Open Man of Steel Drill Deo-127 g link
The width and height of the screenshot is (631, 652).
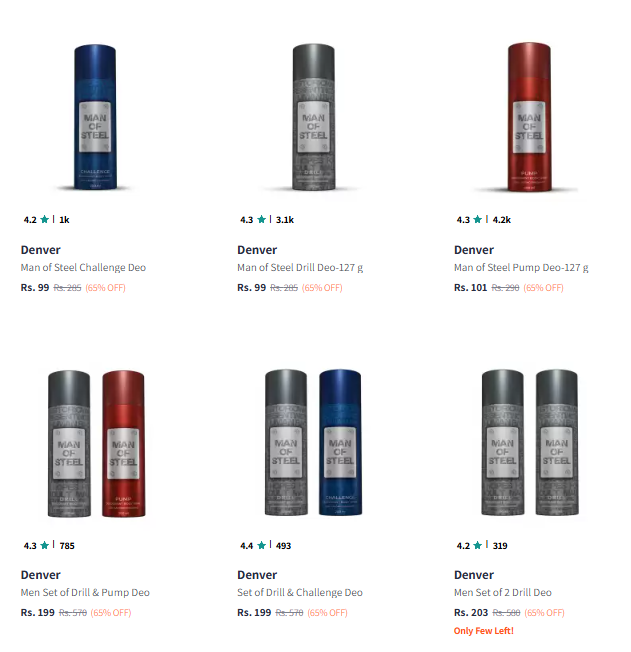(x=300, y=267)
